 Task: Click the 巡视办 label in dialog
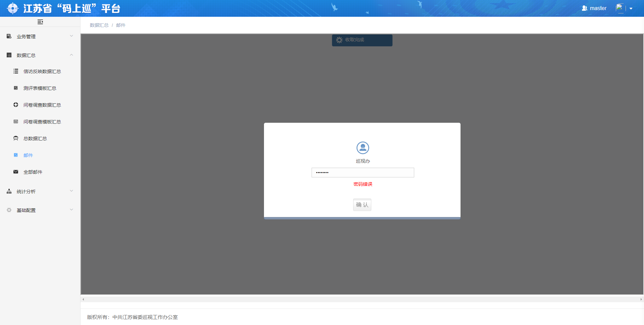[363, 161]
